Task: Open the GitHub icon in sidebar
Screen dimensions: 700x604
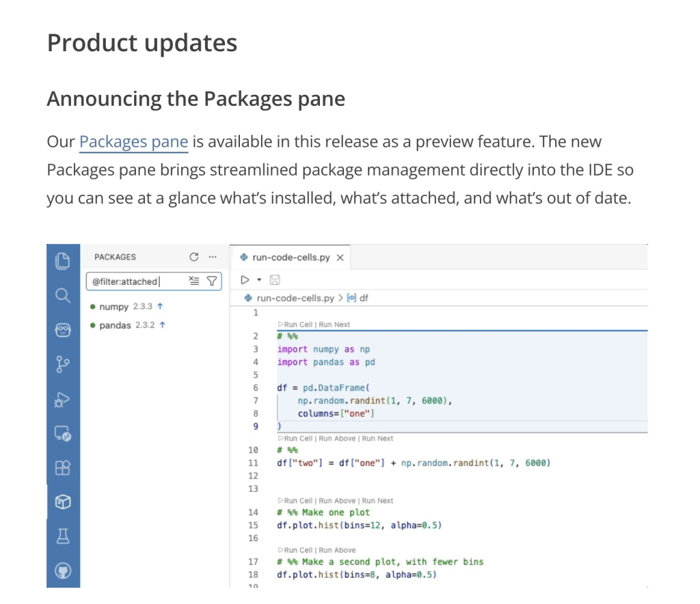Action: pyautogui.click(x=62, y=571)
